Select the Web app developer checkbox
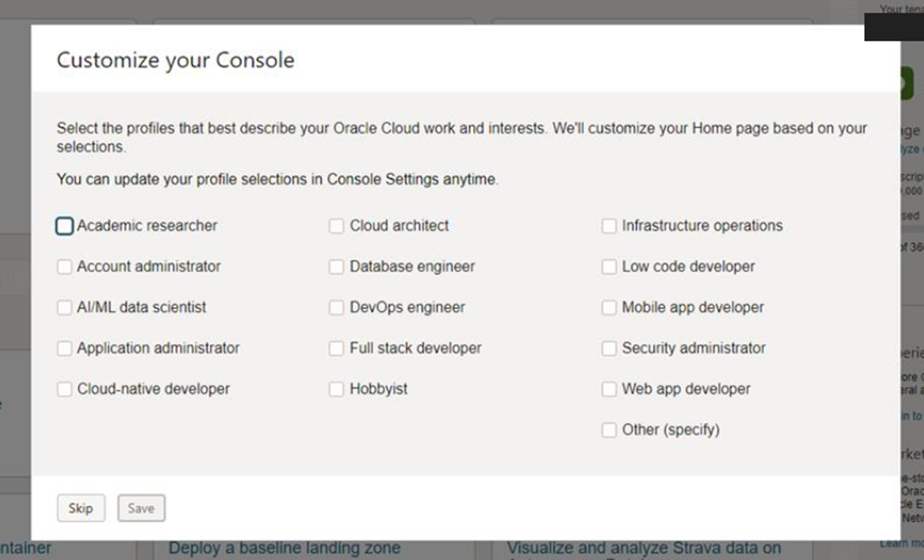924x560 pixels. tap(609, 389)
